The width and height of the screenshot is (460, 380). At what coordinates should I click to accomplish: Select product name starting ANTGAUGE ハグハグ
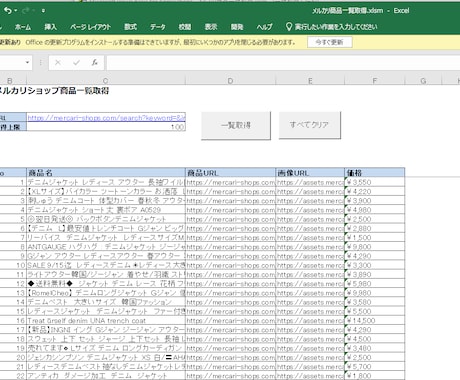pyautogui.click(x=106, y=247)
